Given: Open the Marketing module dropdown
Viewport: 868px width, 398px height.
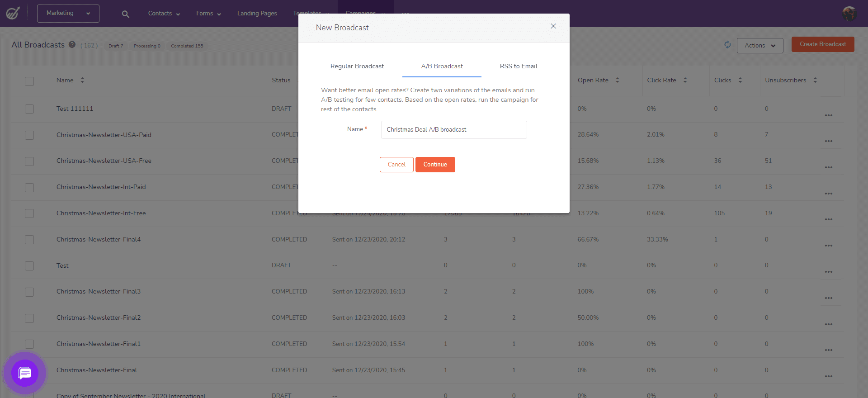Looking at the screenshot, I should 68,14.
